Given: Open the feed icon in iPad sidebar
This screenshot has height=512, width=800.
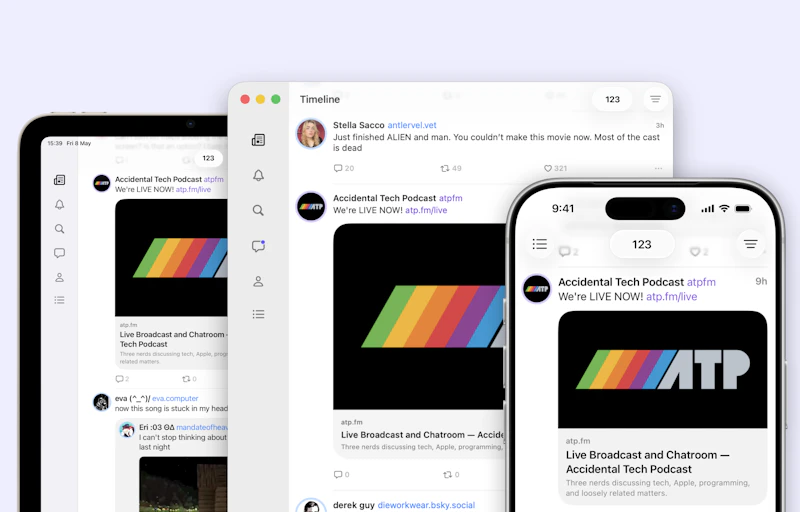Looking at the screenshot, I should [60, 180].
